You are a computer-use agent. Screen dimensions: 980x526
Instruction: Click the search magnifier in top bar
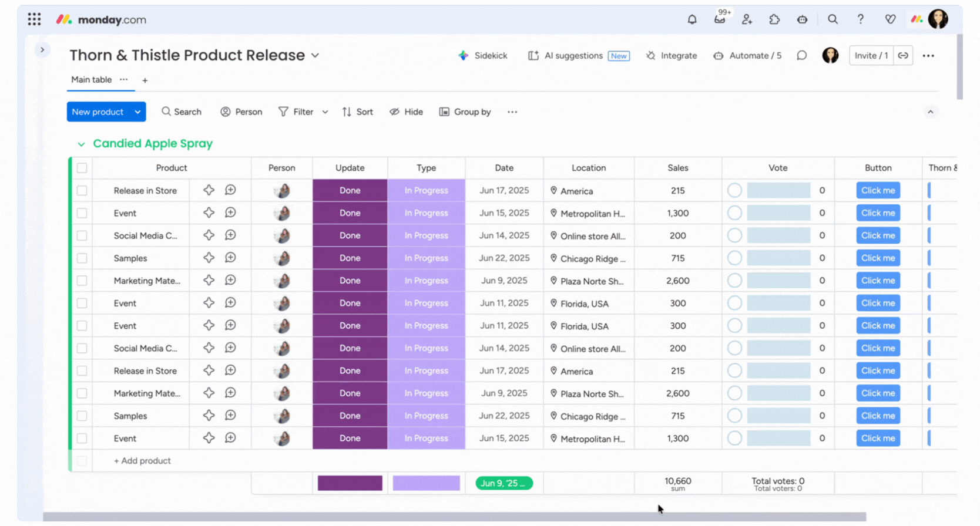(x=833, y=19)
